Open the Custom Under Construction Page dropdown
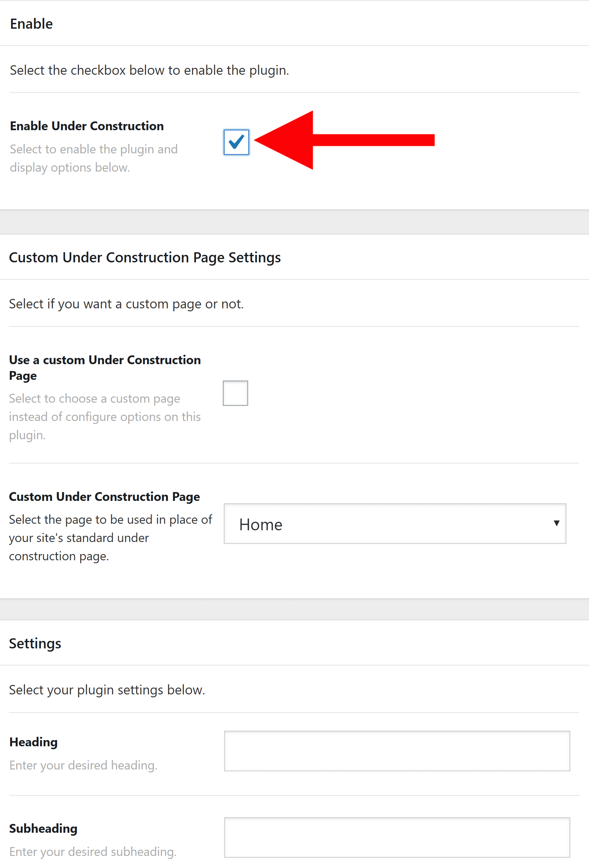Viewport: 589px width, 868px height. (395, 524)
